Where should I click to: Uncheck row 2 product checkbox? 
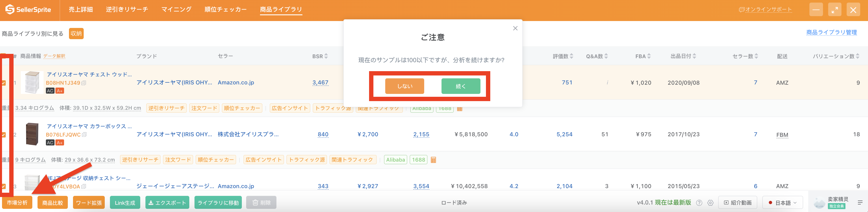pyautogui.click(x=4, y=135)
